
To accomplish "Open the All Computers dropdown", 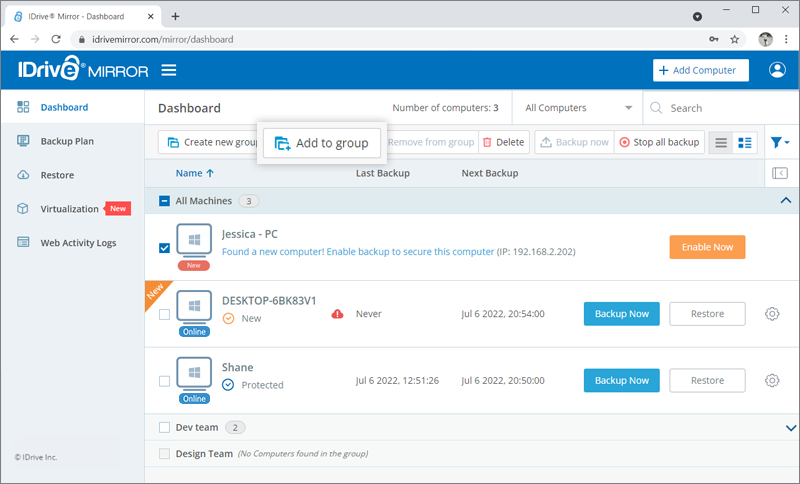I will click(x=578, y=108).
